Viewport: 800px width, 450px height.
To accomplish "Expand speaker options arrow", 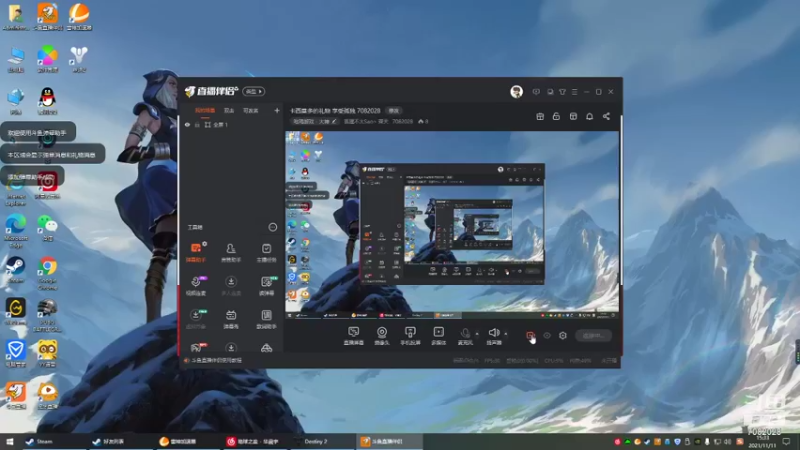I will [506, 334].
